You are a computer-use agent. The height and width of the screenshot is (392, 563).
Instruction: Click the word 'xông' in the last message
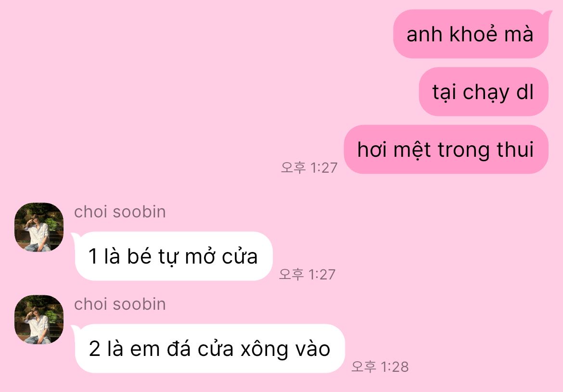264,349
